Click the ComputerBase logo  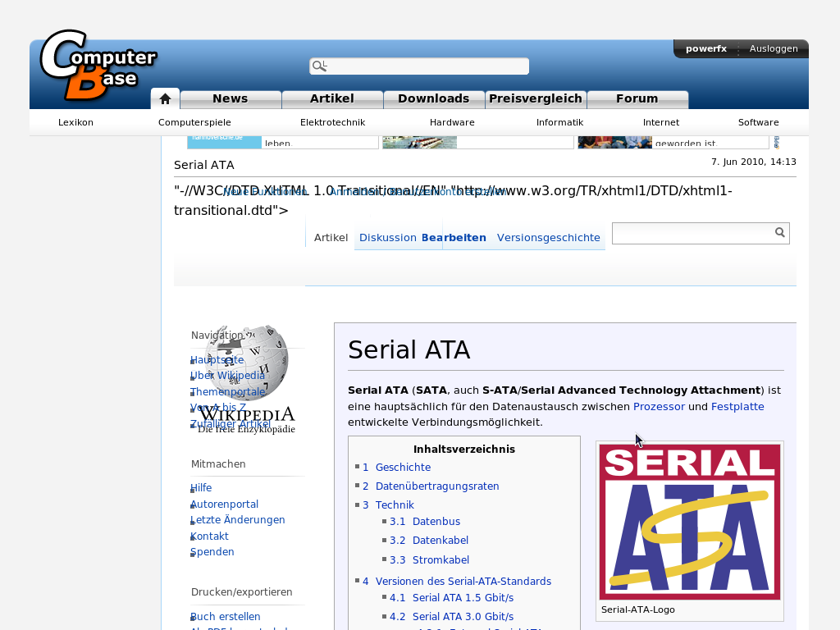tap(98, 66)
